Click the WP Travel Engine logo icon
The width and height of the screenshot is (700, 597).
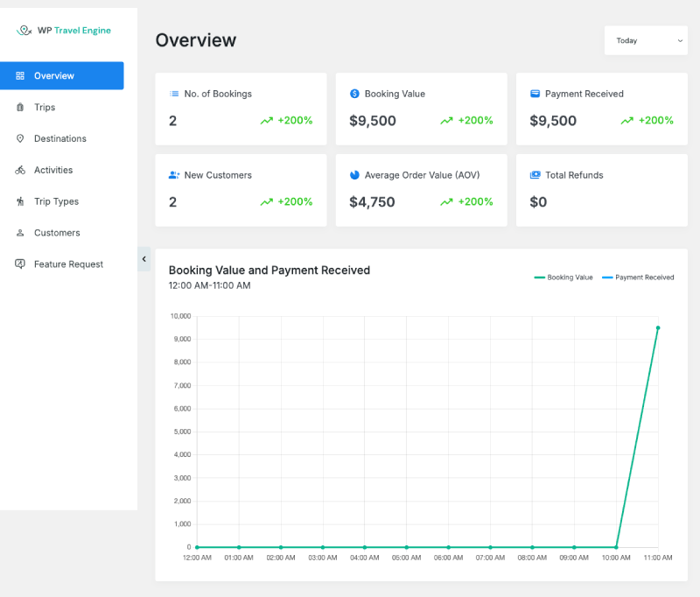[x=24, y=31]
